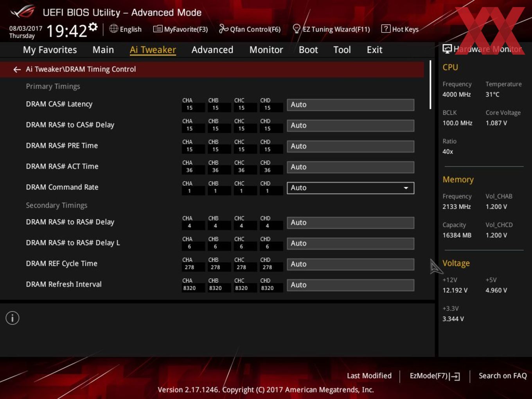Viewport: 532px width, 399px height.
Task: Switch to the Main tab
Action: pyautogui.click(x=103, y=50)
